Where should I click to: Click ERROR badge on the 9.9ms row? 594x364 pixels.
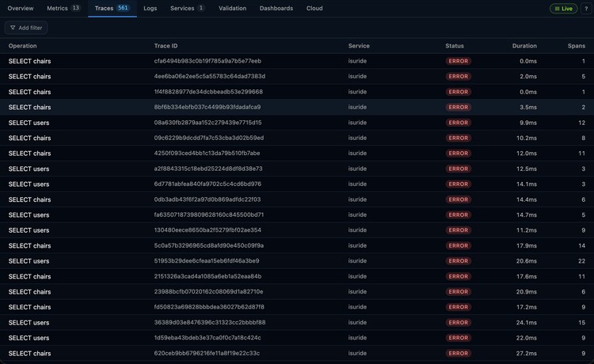[x=458, y=123]
